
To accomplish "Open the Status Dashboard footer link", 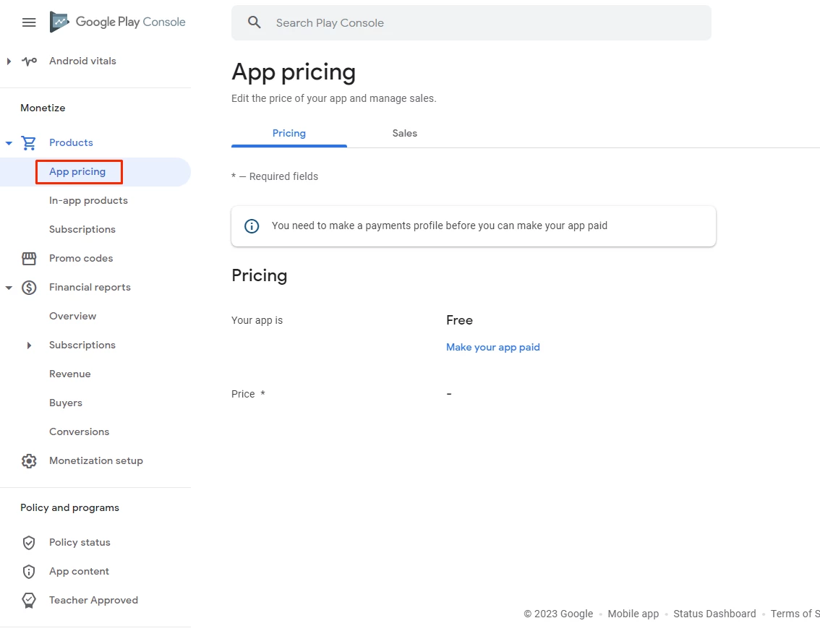I will tap(714, 614).
